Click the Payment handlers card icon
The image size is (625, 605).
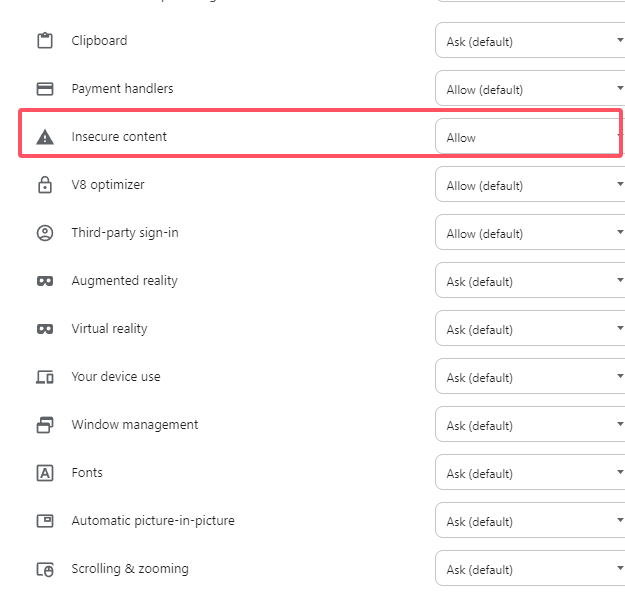click(x=44, y=89)
